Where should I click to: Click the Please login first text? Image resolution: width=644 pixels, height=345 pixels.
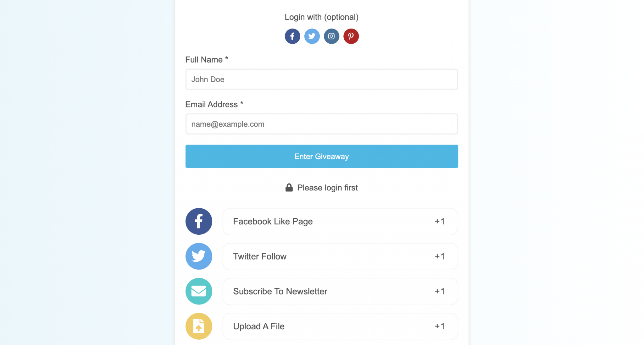(x=327, y=187)
